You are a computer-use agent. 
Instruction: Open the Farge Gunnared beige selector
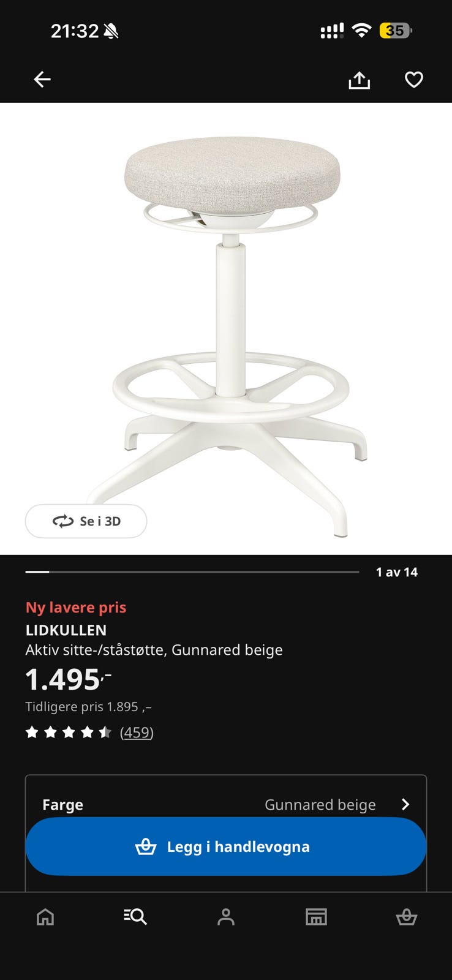point(226,804)
